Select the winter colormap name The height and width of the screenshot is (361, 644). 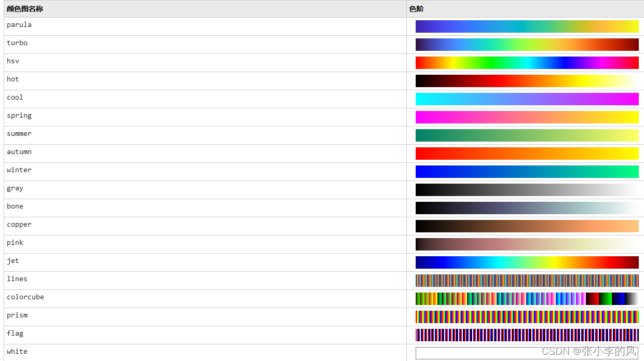19,170
